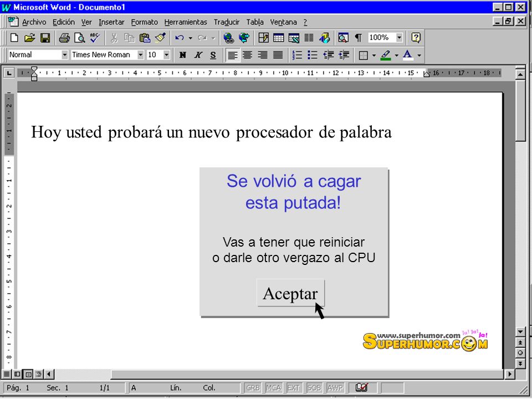
Task: Run spelling and grammar check
Action: [95, 38]
